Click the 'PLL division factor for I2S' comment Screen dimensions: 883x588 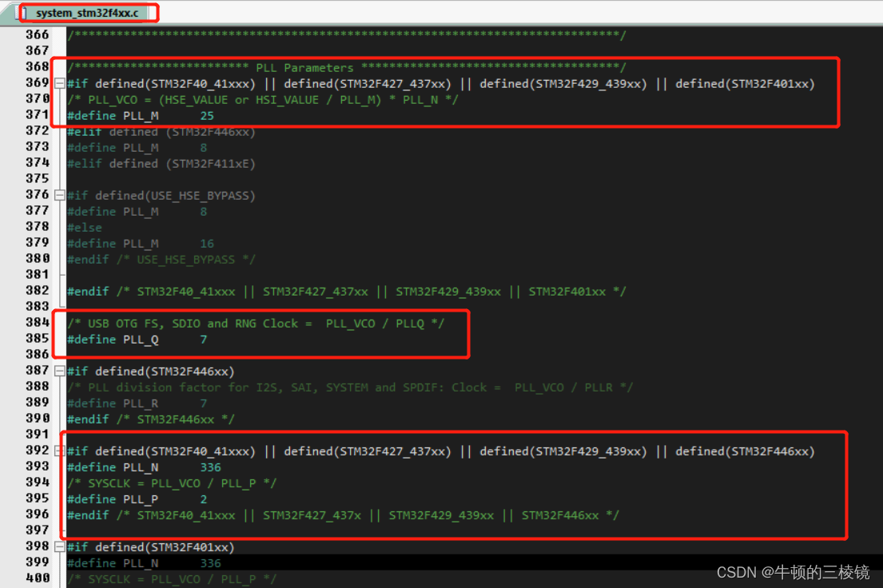pyautogui.click(x=350, y=387)
